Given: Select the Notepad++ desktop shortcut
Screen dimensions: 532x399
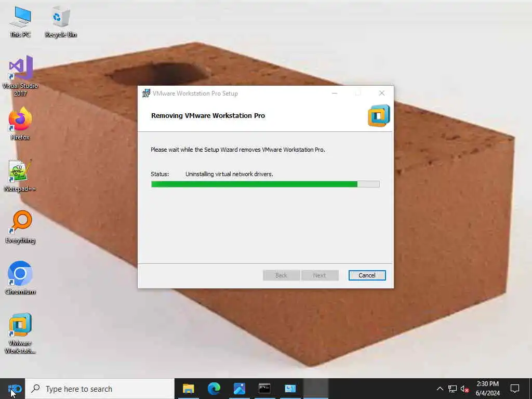Looking at the screenshot, I should (20, 176).
